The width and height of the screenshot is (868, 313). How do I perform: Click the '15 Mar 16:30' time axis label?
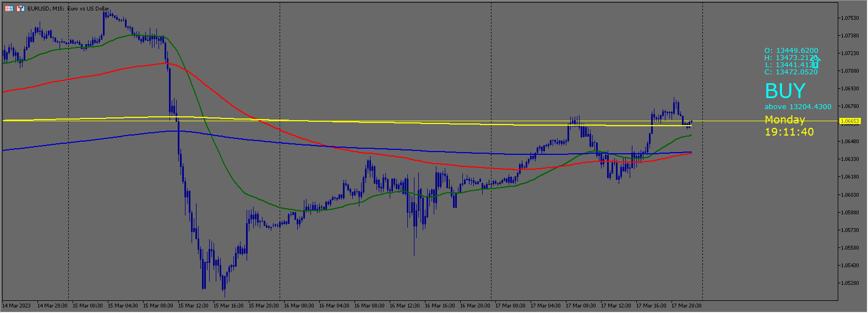[x=228, y=306]
